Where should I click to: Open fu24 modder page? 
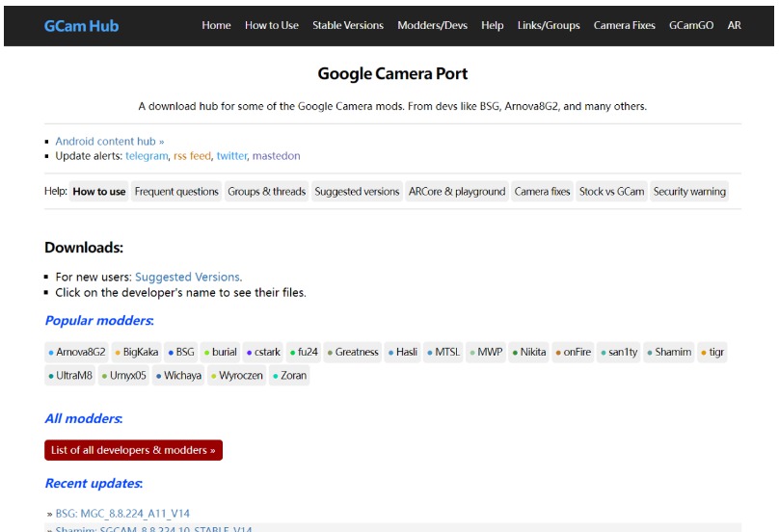(304, 352)
